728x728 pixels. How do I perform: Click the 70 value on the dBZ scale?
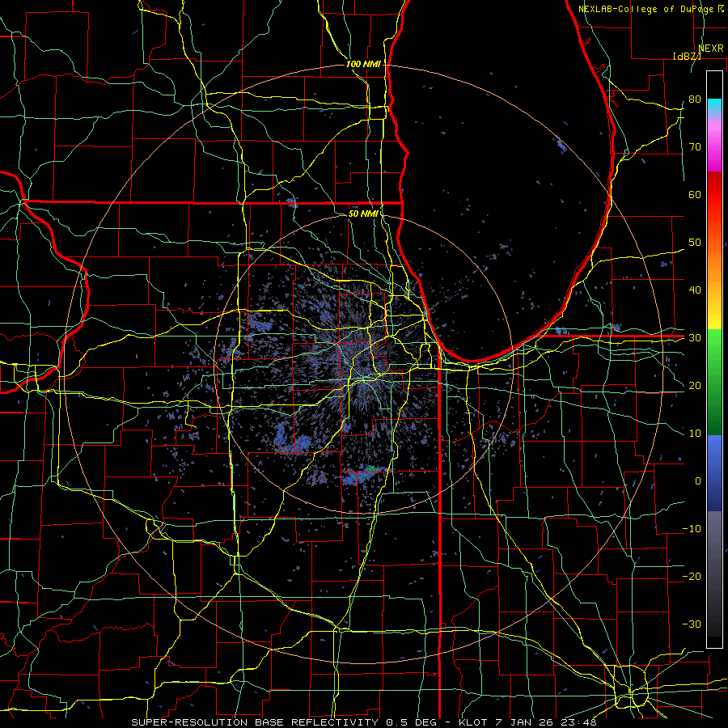695,147
